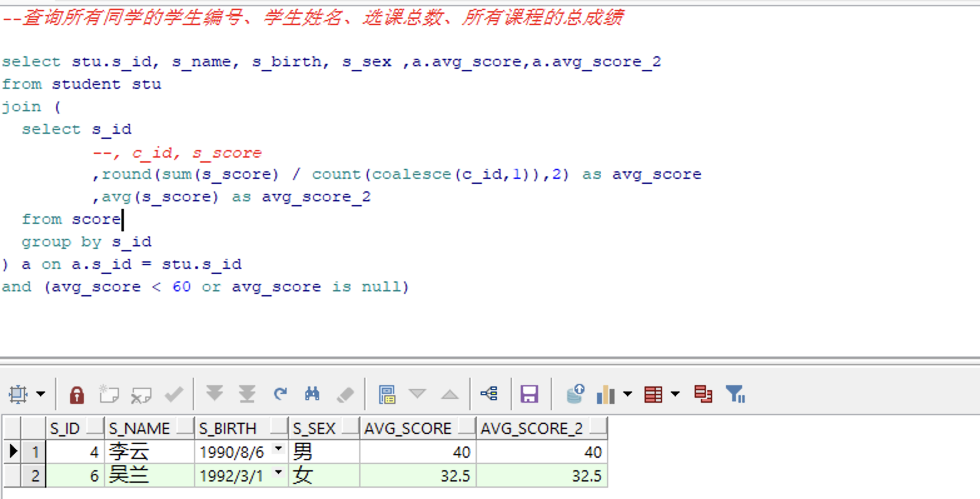This screenshot has height=499, width=980.
Task: Click the previous record up triangle
Action: (450, 394)
